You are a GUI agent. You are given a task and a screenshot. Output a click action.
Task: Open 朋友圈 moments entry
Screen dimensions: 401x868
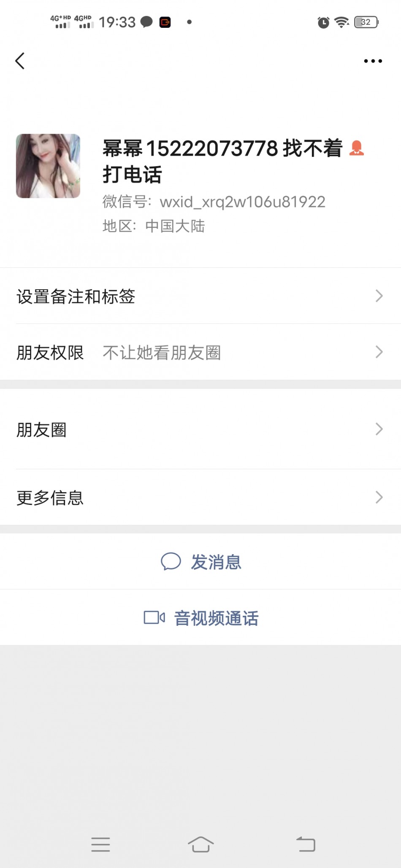coord(42,430)
